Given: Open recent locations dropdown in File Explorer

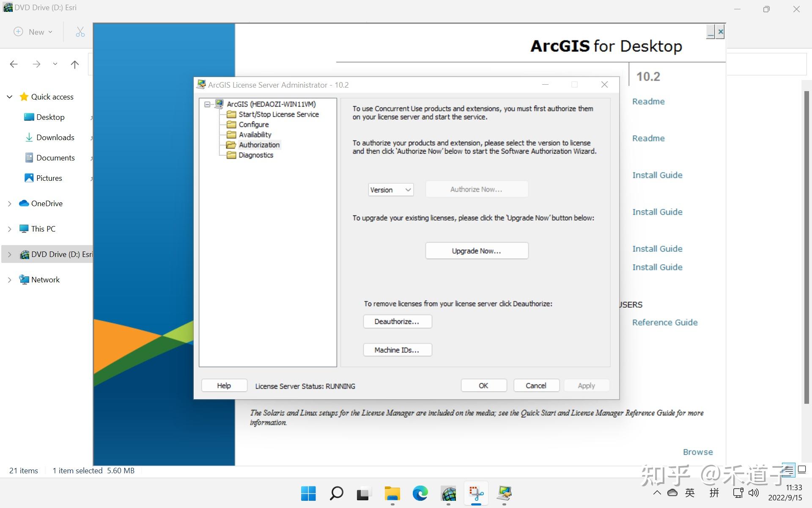Looking at the screenshot, I should coord(55,64).
